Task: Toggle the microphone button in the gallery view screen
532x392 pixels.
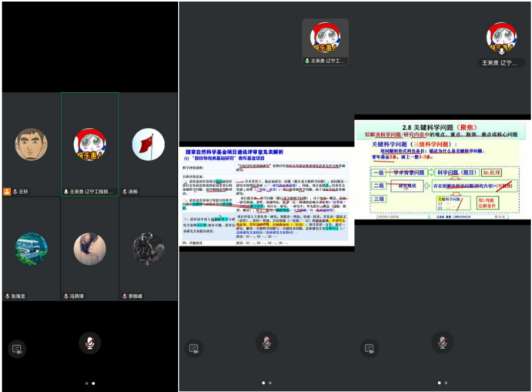Action: click(x=90, y=343)
